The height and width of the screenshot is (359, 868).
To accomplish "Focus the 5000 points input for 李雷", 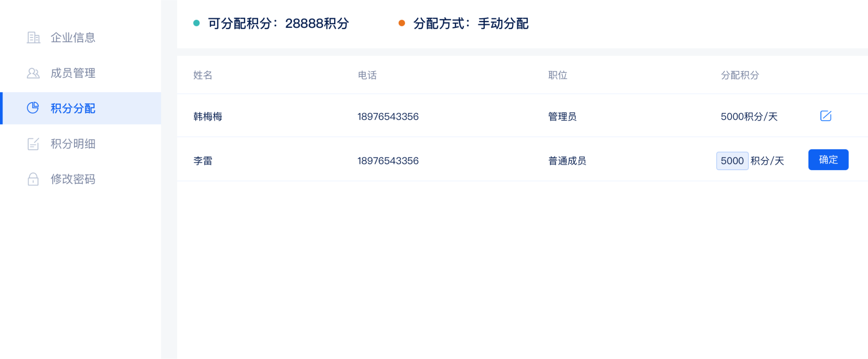I will pos(732,161).
